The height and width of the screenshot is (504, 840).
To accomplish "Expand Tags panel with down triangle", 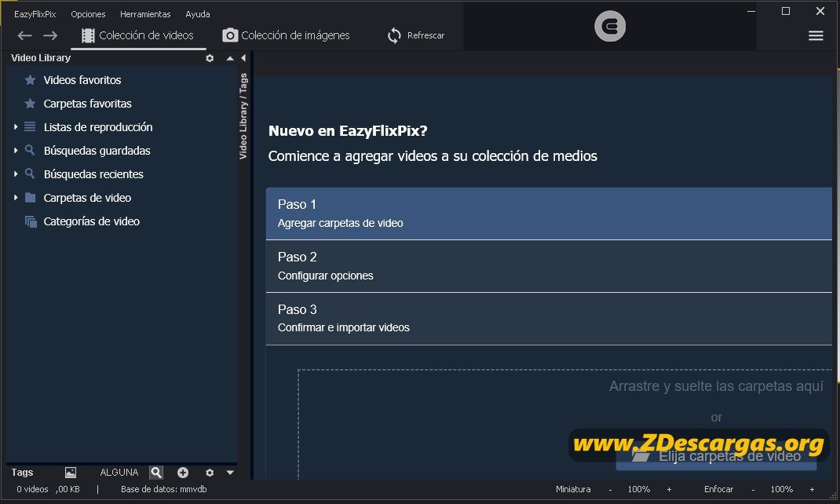I will click(x=230, y=473).
